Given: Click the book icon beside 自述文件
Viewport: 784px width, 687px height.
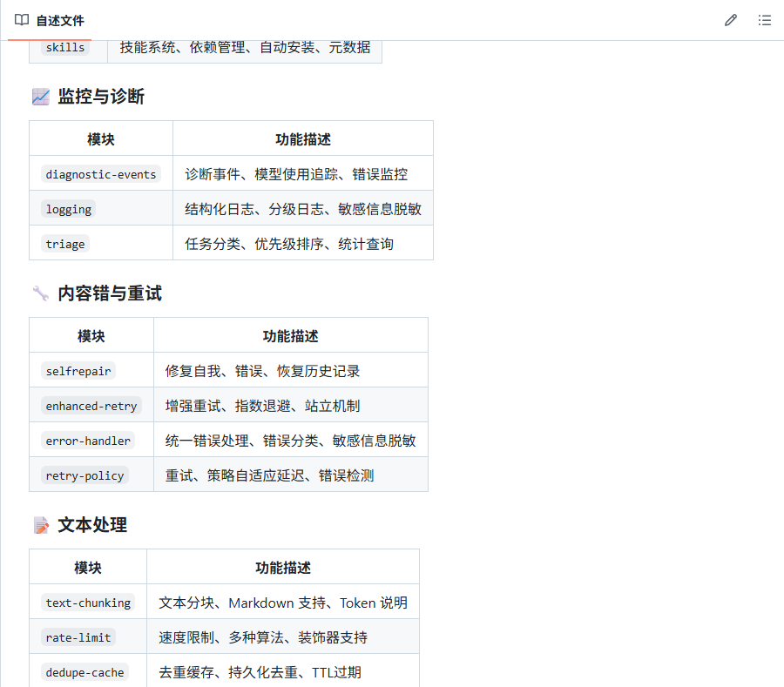Looking at the screenshot, I should [x=22, y=20].
